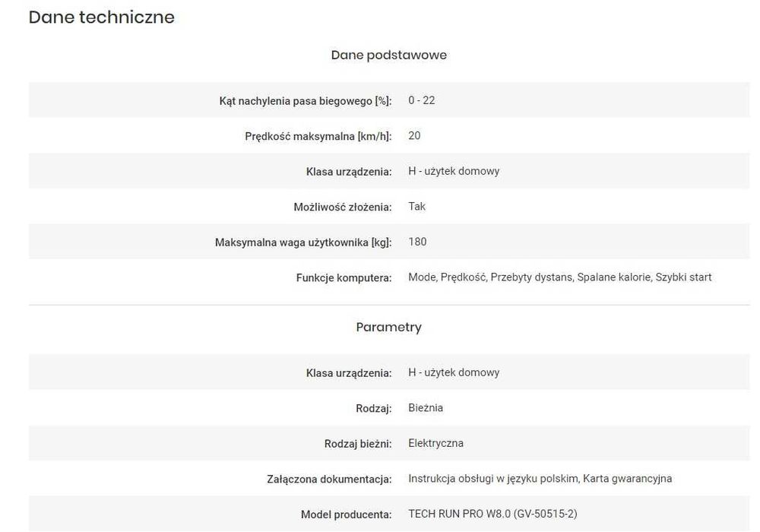The height and width of the screenshot is (532, 760).
Task: Click the 'Maksymalna waga użytkownika [kg]' label
Action: click(303, 242)
